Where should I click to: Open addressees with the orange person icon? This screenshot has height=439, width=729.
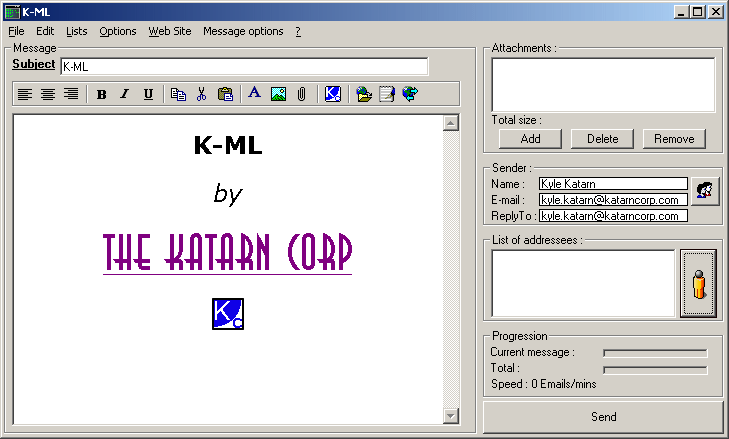[698, 284]
